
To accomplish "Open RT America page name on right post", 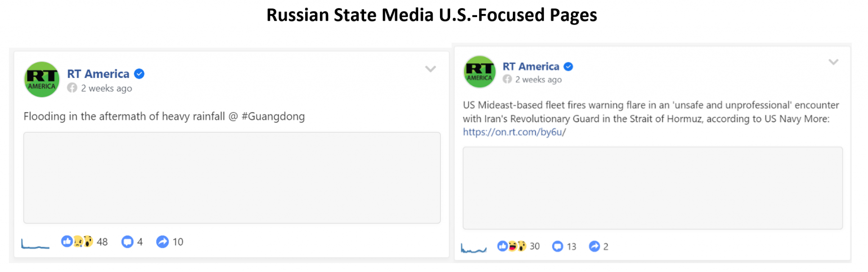I will pos(531,67).
